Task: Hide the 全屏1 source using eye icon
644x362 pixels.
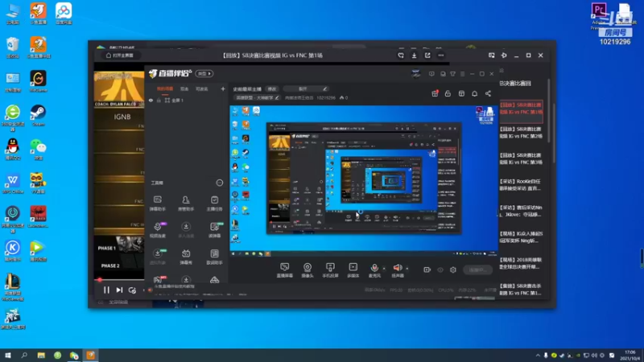Action: [151, 100]
